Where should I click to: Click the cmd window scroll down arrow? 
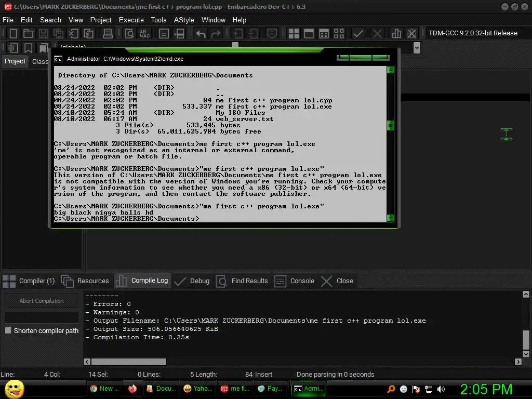[391, 218]
